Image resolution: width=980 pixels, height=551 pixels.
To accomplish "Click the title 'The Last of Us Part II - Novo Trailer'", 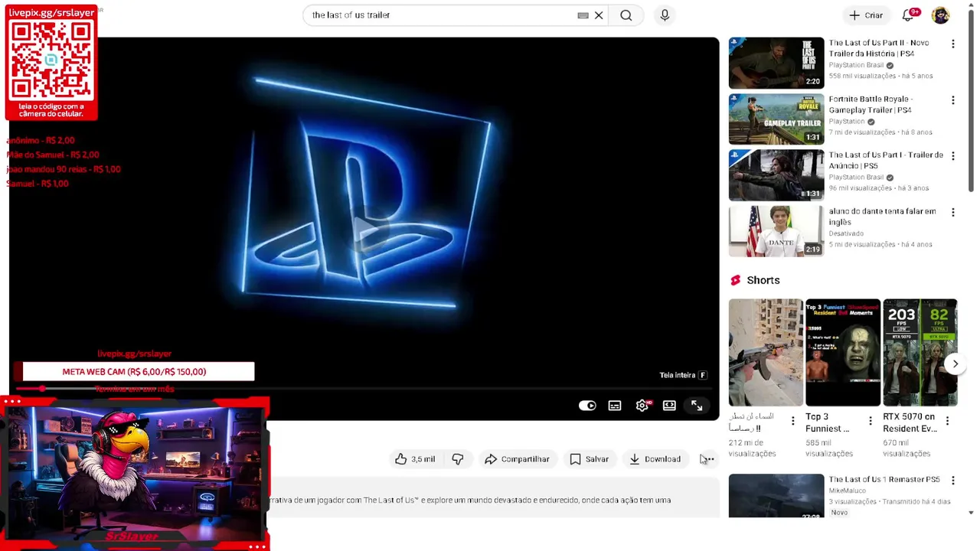I will tap(879, 48).
